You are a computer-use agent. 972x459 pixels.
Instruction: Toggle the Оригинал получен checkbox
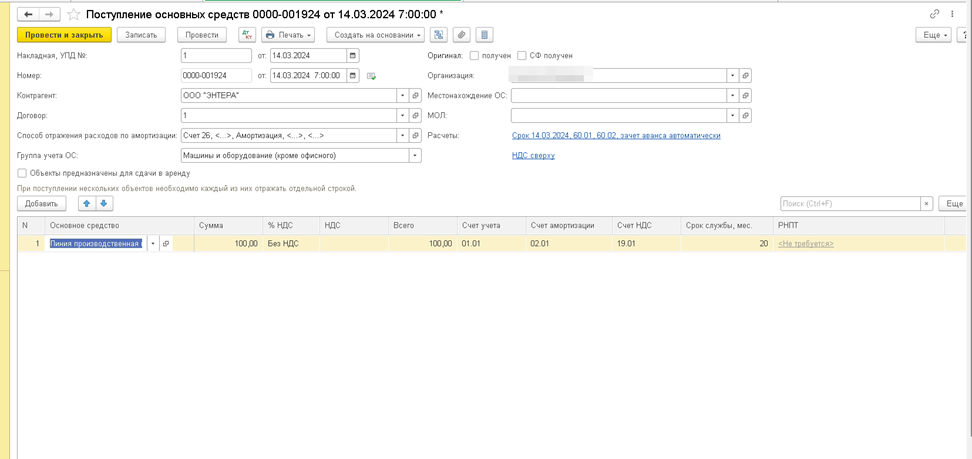click(x=474, y=56)
